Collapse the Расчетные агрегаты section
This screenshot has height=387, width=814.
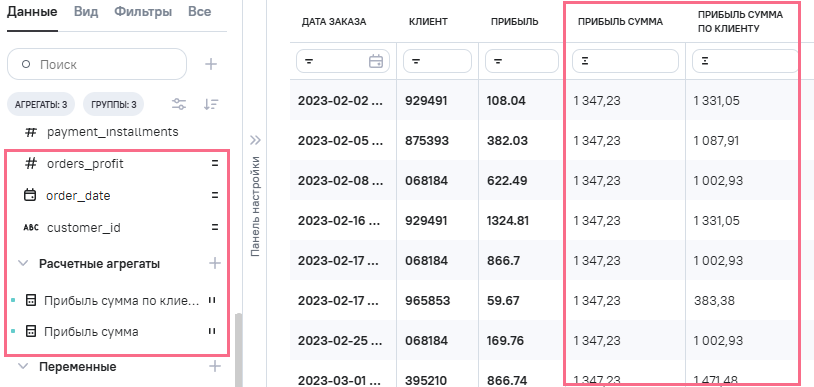coord(23,263)
